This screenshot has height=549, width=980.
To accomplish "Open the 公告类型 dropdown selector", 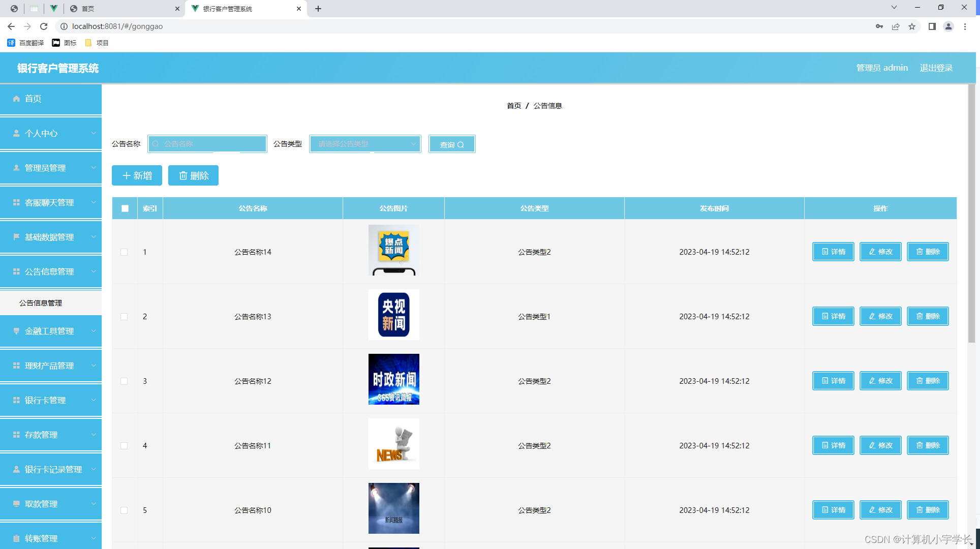I will pyautogui.click(x=364, y=144).
